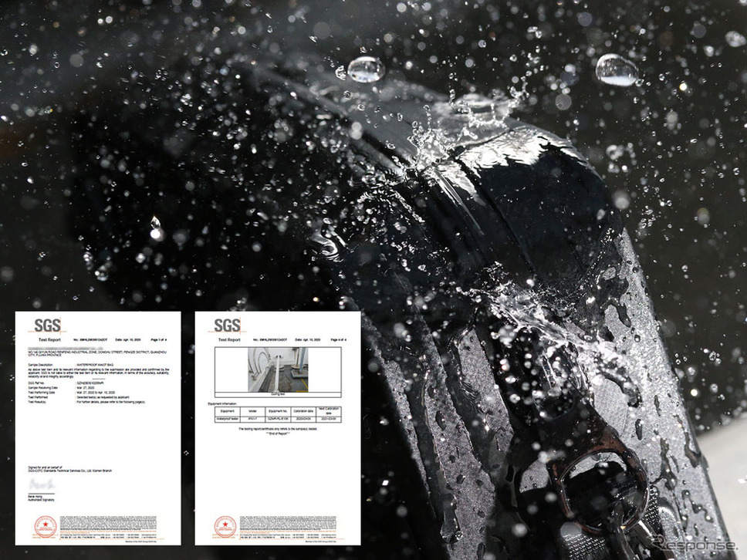Click the 'Equipment No.' column header
This screenshot has width=747, height=560.
pyautogui.click(x=279, y=411)
